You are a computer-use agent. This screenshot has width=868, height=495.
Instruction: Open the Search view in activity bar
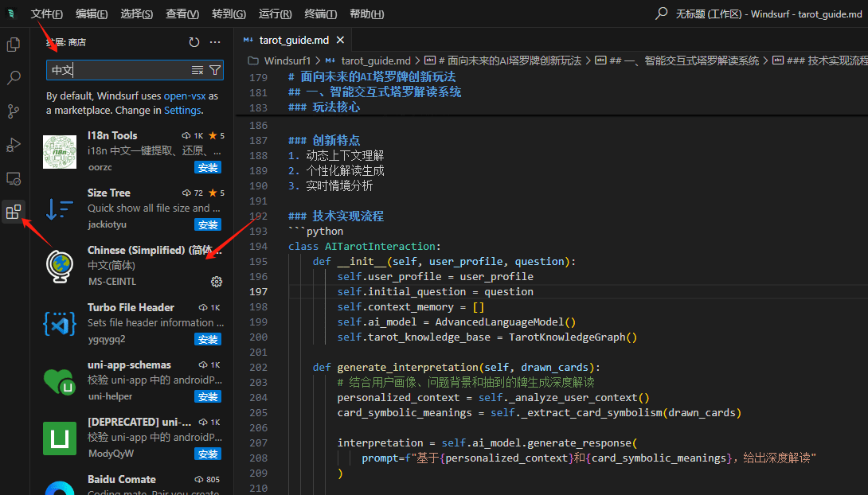pos(14,77)
